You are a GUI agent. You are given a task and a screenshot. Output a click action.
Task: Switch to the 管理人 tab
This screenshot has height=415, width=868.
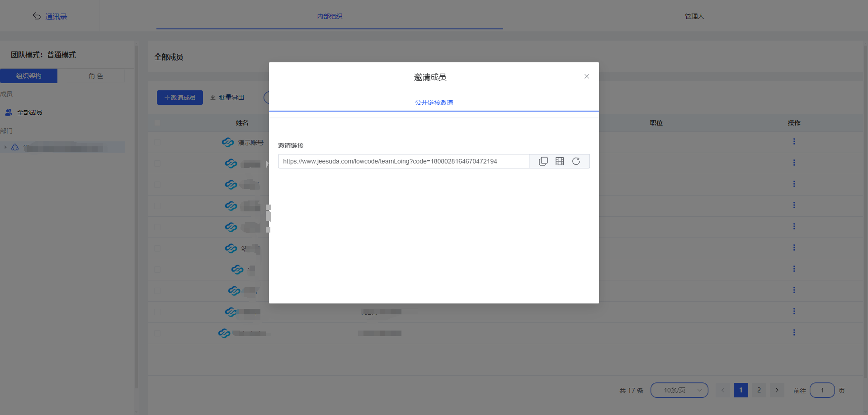pyautogui.click(x=694, y=16)
